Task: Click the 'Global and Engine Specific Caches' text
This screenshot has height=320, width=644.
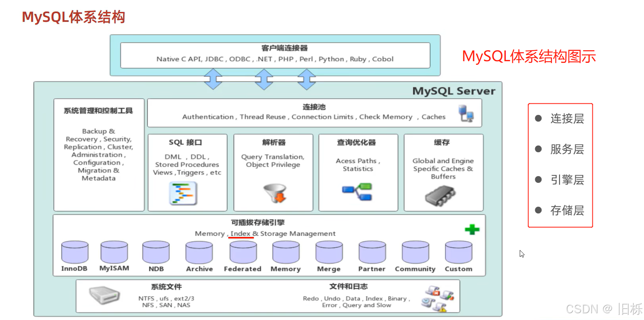Action: pyautogui.click(x=443, y=169)
